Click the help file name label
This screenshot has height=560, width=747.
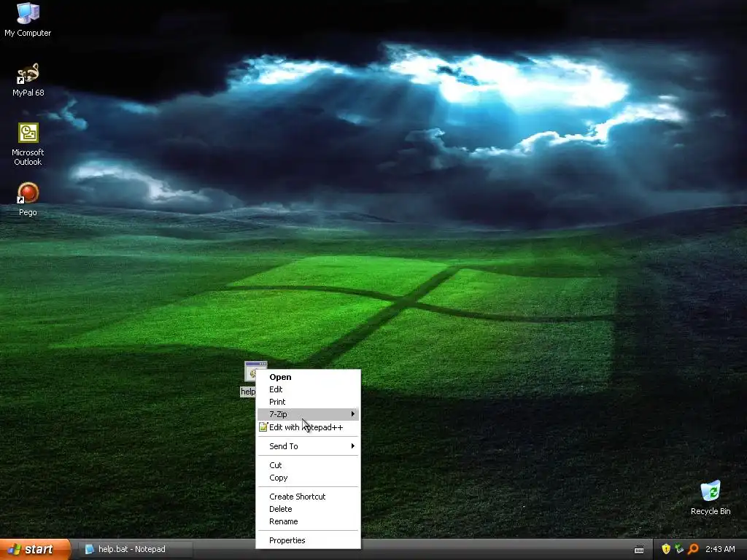tap(248, 392)
